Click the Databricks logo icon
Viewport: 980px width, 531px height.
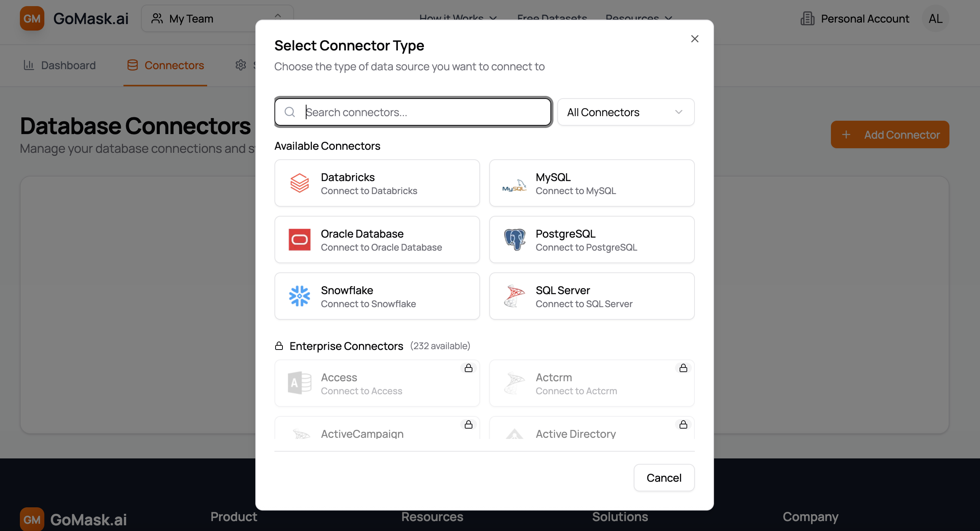coord(299,183)
